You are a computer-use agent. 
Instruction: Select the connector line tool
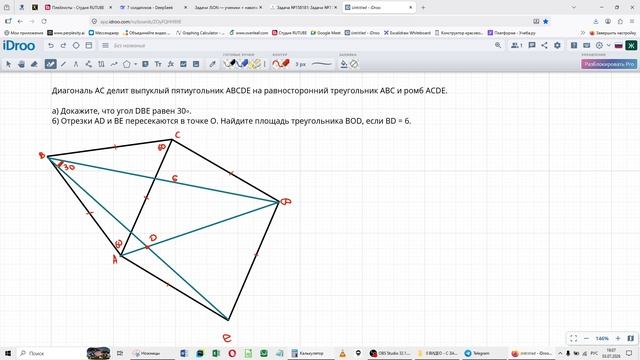[89, 64]
